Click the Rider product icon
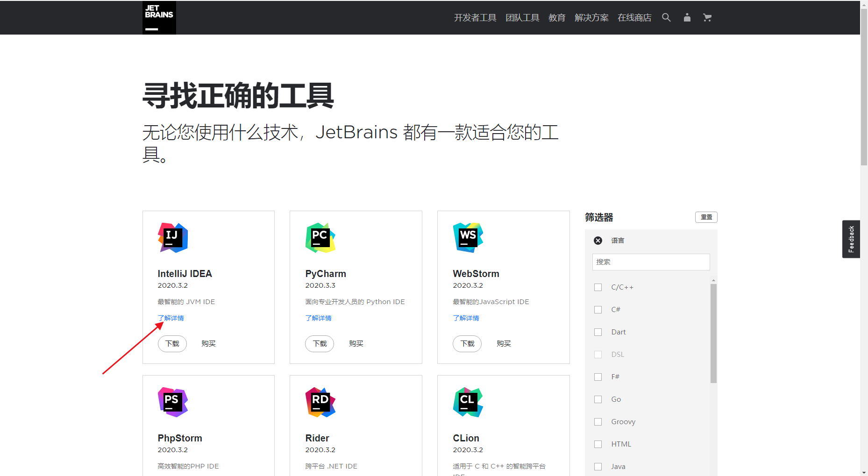The image size is (868, 476). click(x=320, y=402)
